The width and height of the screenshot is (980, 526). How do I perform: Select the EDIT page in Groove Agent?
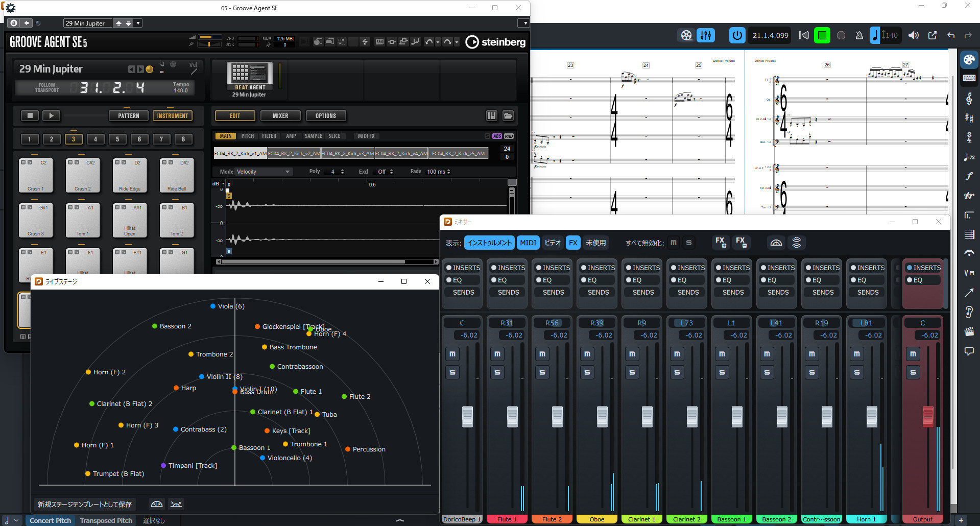coord(235,116)
